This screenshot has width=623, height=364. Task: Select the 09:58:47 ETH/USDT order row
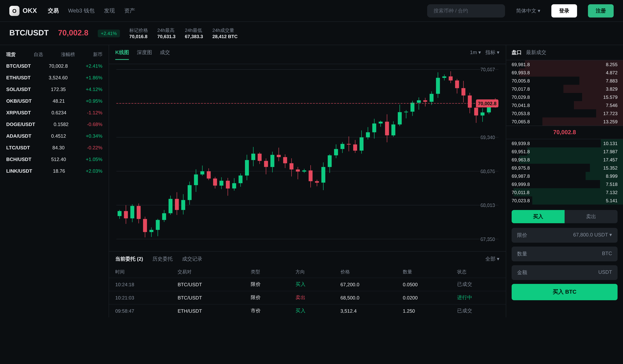(307, 311)
